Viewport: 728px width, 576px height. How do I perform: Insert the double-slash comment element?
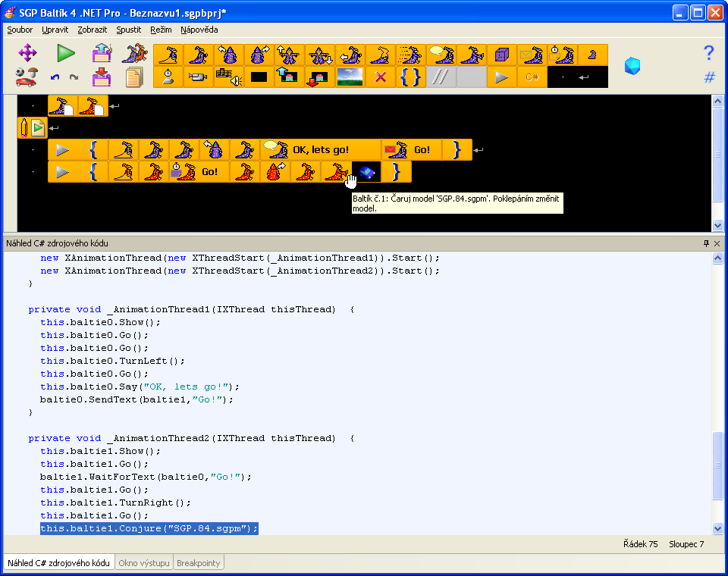click(x=441, y=77)
